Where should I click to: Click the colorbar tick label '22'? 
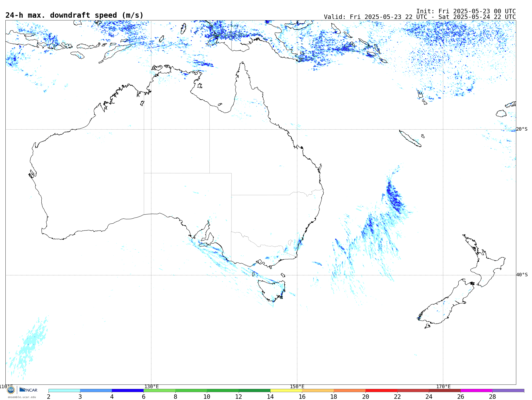pyautogui.click(x=397, y=397)
